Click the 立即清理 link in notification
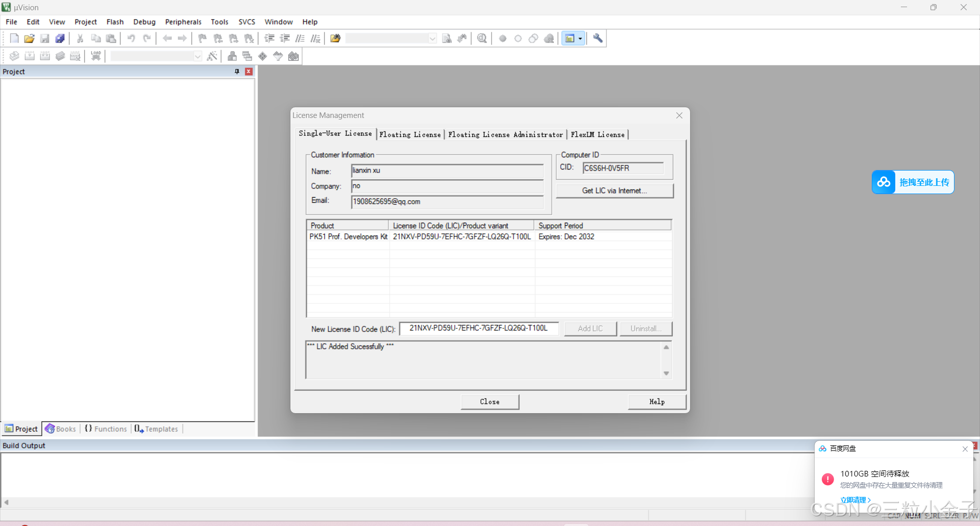The image size is (980, 526). [855, 500]
